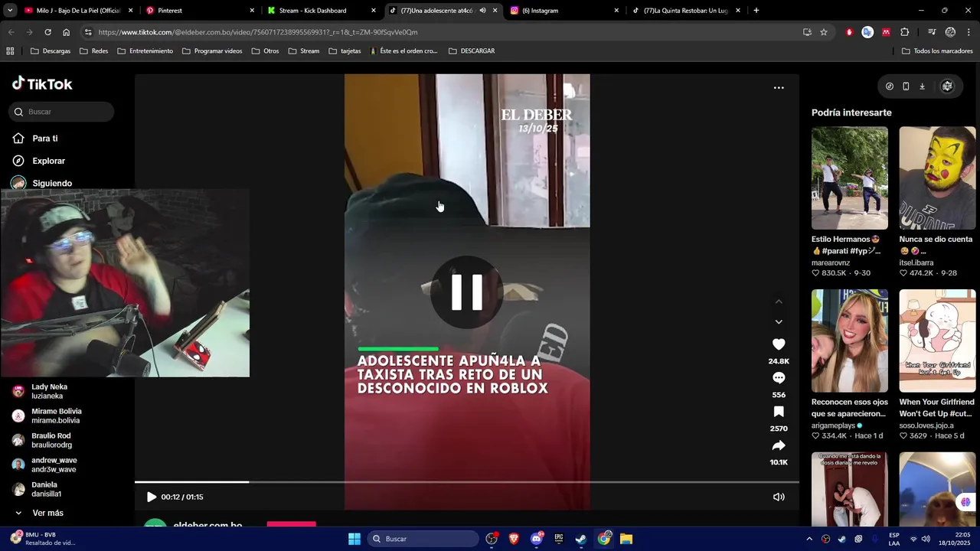Open Lady Neka's account

pyautogui.click(x=49, y=391)
